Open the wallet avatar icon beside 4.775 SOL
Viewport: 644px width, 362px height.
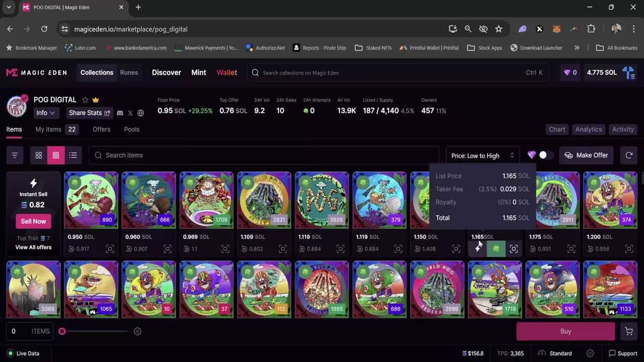[x=629, y=72]
